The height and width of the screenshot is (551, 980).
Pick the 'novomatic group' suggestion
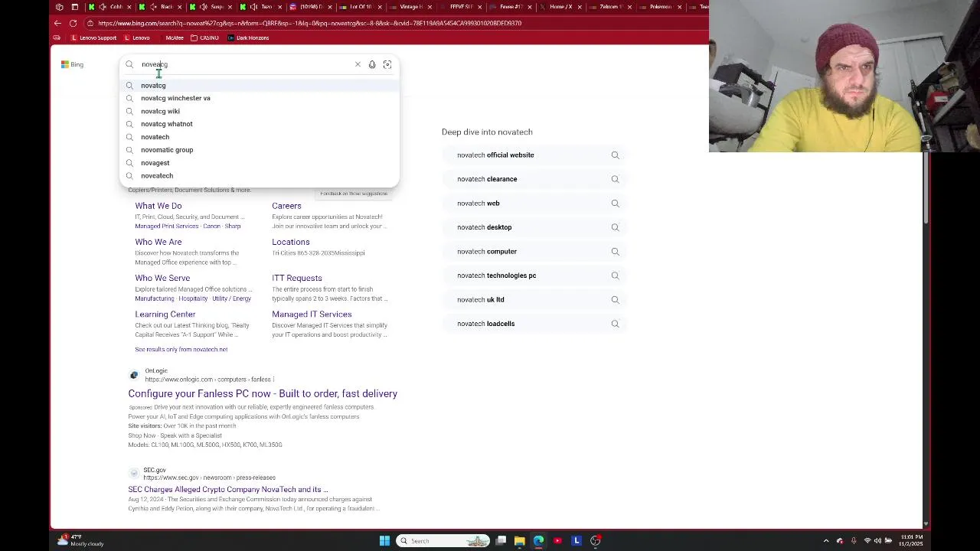(x=260, y=150)
